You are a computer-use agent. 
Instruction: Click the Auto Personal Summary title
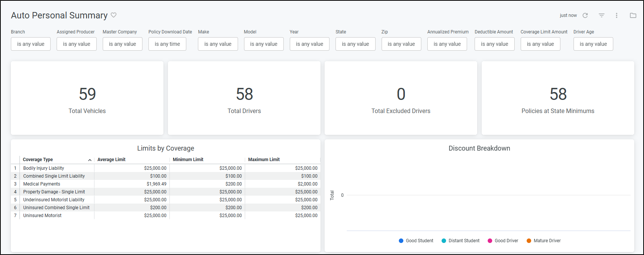click(59, 15)
